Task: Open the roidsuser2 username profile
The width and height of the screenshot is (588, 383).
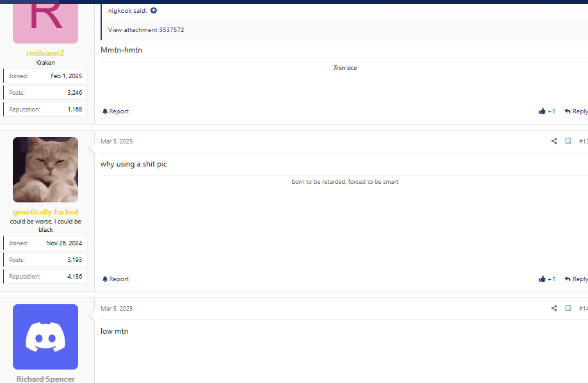Action: [45, 53]
